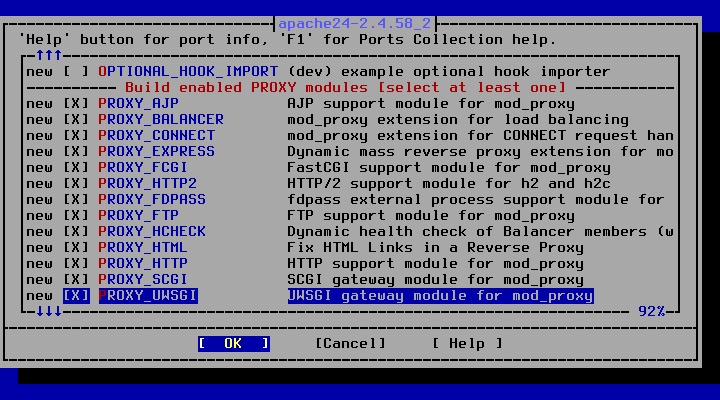Select the PROXY_UWSGI option name
Viewport: 720px width, 400px height.
point(148,296)
